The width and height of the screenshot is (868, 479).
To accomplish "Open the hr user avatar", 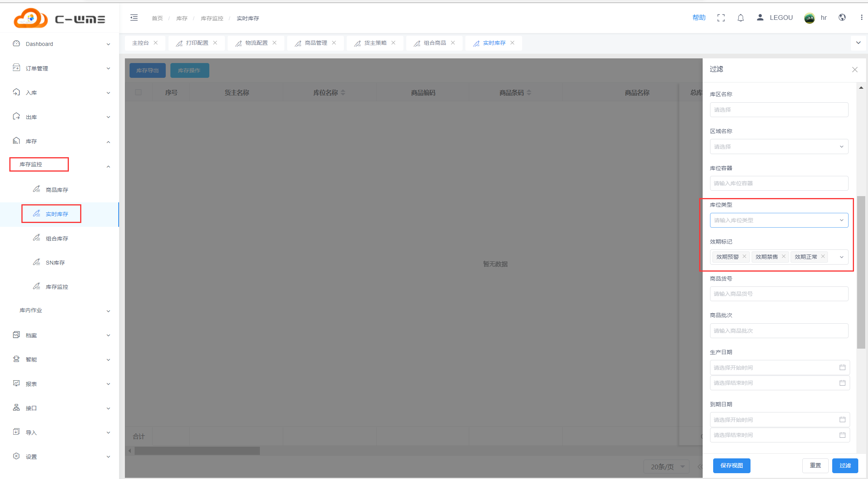I will (810, 18).
